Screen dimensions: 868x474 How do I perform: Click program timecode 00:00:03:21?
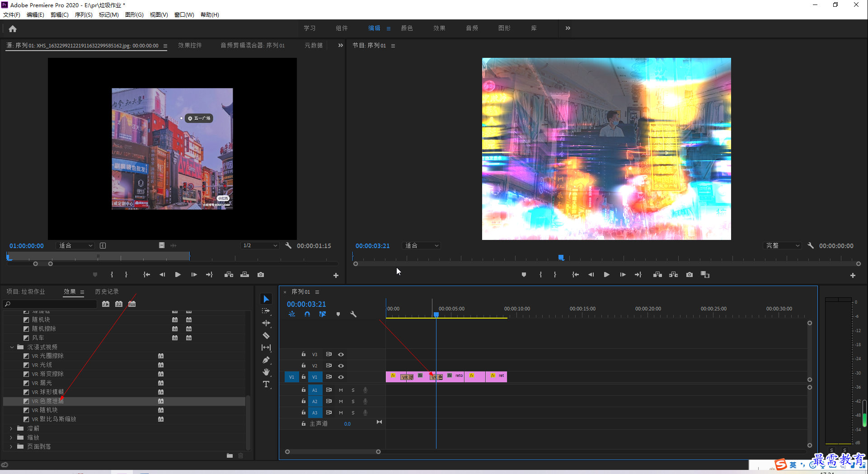pos(372,246)
